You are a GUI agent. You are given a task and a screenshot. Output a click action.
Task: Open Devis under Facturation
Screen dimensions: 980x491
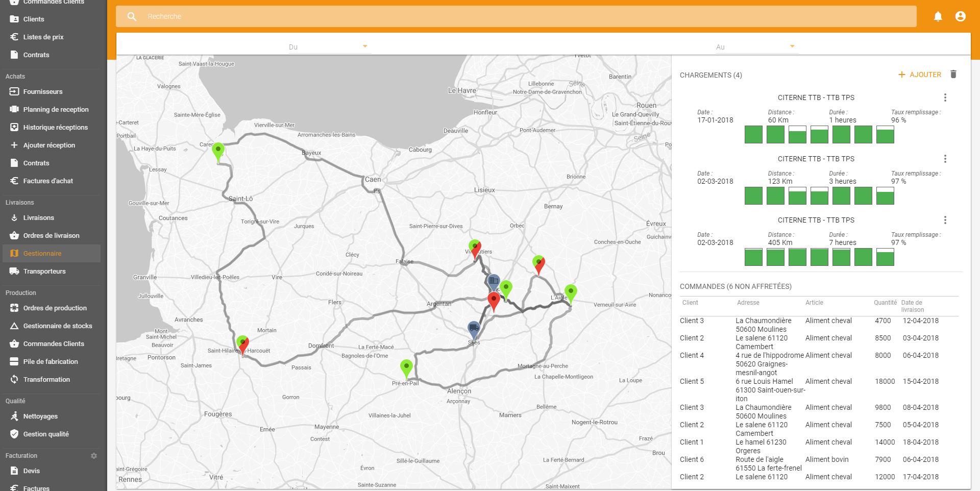(31, 471)
